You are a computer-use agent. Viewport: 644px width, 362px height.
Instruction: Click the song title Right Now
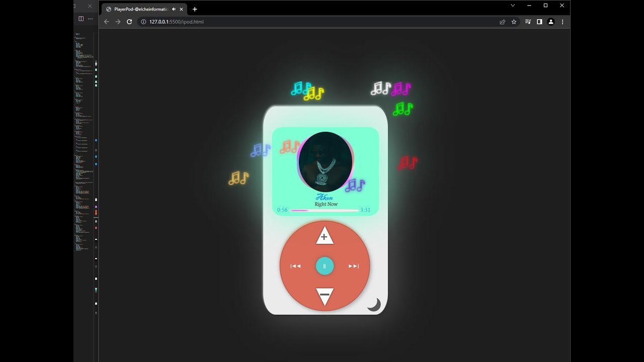(326, 204)
